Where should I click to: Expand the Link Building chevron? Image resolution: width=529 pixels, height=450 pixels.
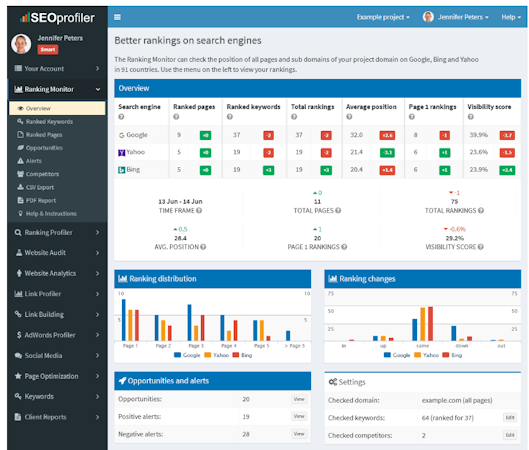point(98,314)
